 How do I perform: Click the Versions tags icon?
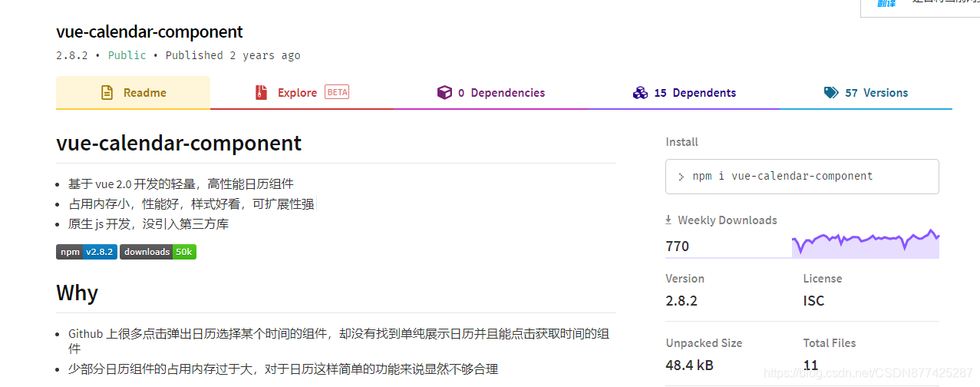coord(831,93)
